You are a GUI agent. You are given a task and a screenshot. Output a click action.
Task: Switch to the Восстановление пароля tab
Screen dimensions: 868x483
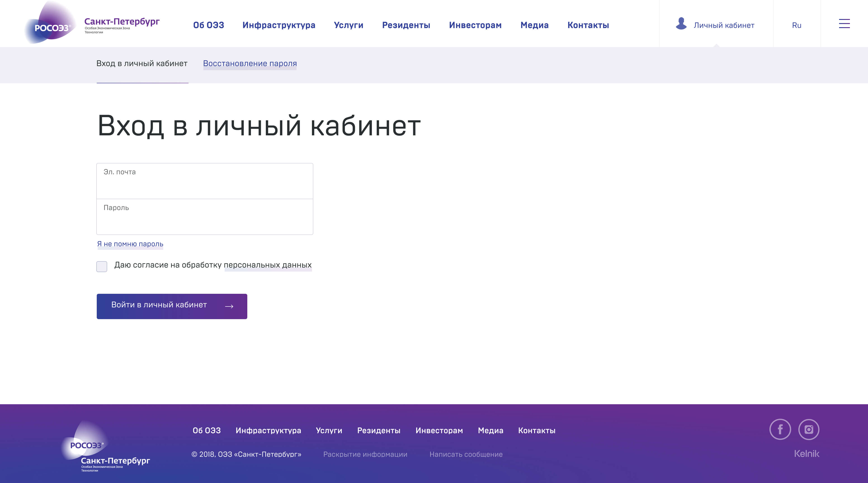250,63
